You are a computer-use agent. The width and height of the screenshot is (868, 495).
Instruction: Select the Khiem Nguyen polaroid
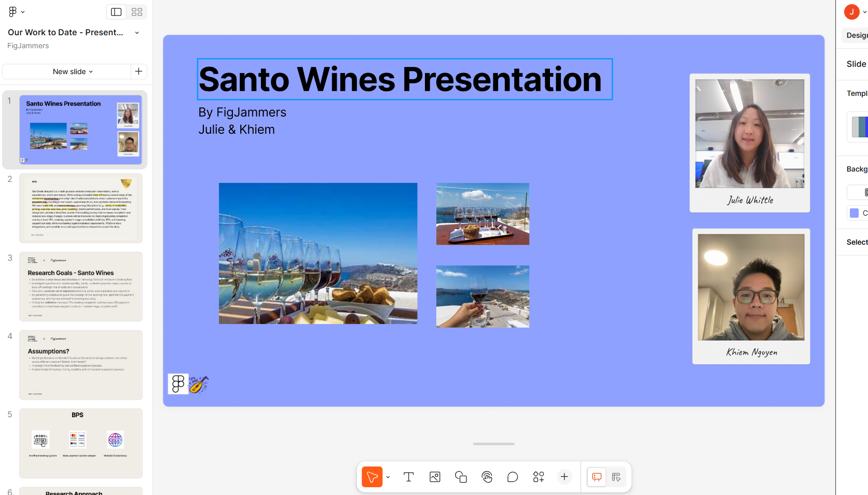tap(751, 296)
